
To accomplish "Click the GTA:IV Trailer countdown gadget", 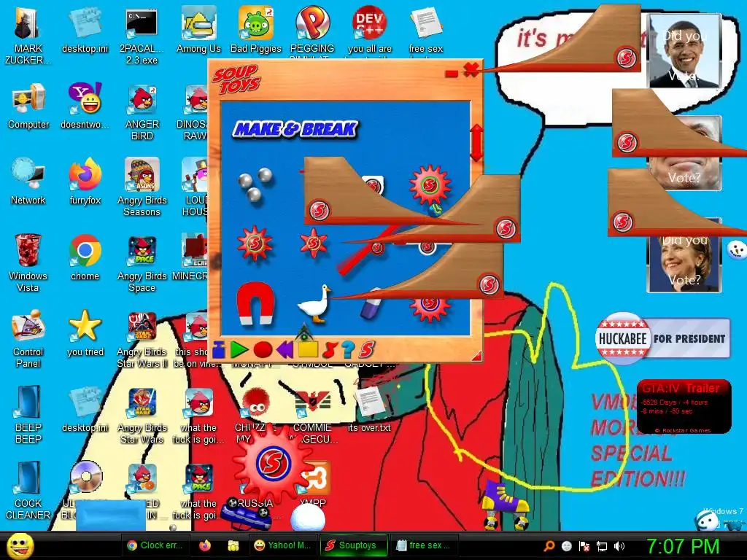I will click(x=684, y=406).
